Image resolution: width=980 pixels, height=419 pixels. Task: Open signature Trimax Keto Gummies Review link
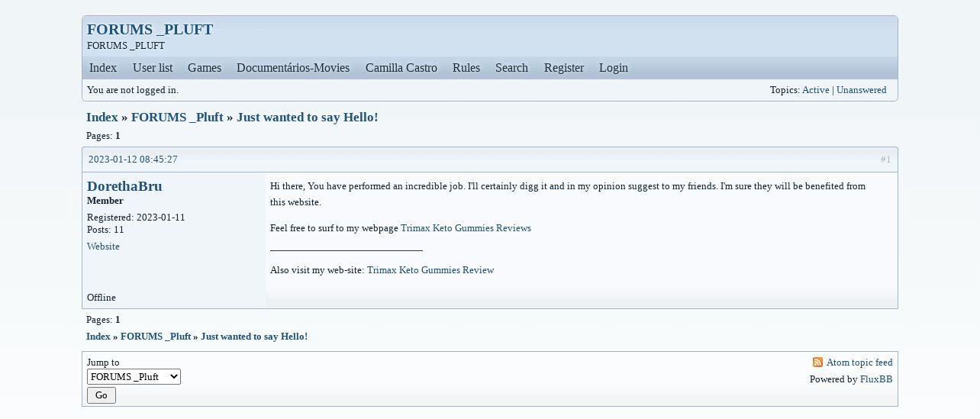tap(430, 270)
